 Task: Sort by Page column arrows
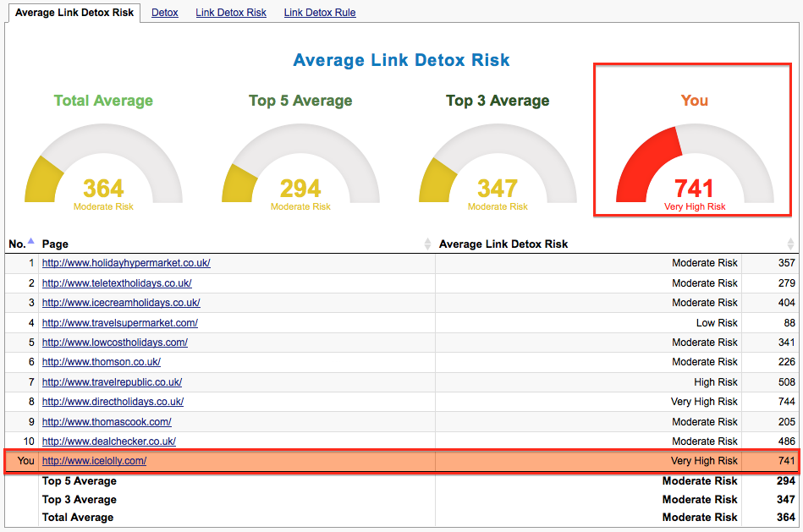coord(427,244)
